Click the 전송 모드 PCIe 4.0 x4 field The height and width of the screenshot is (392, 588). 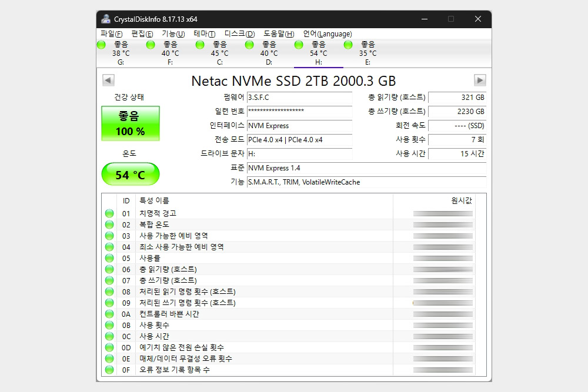[x=299, y=140]
